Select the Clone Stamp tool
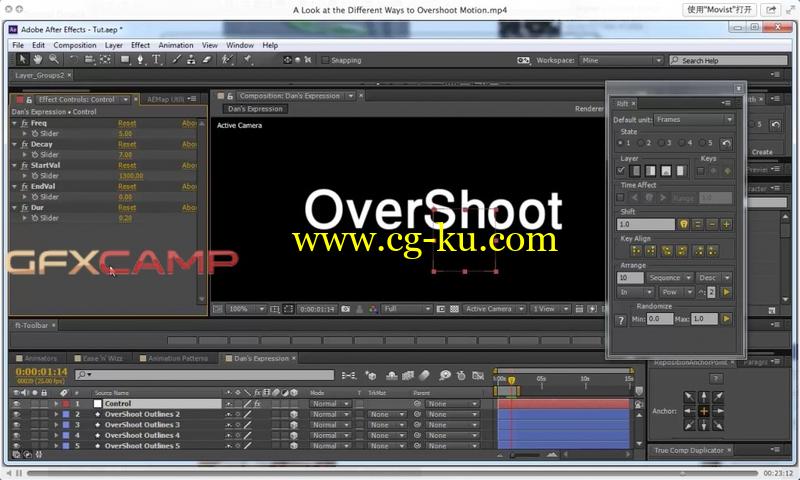 [191, 60]
